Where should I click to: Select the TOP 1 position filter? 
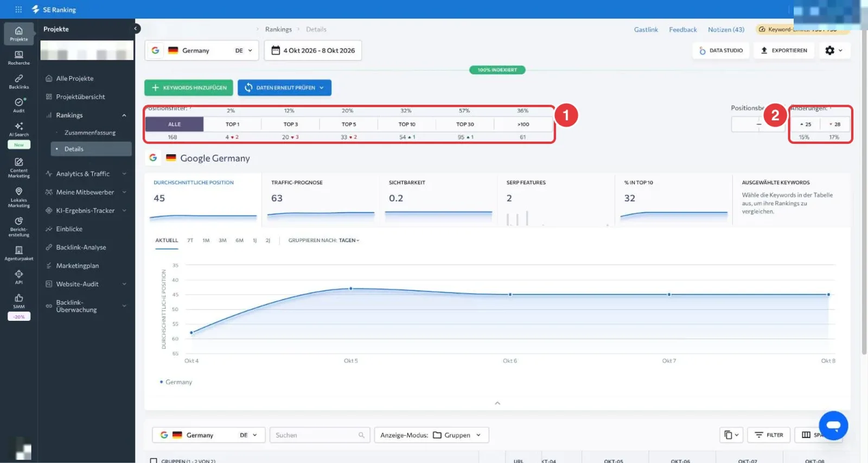pyautogui.click(x=232, y=124)
